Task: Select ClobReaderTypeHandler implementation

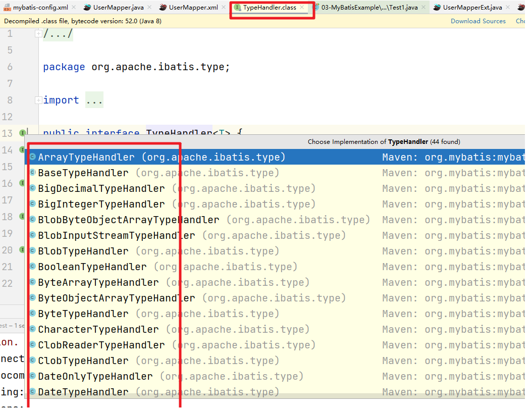Action: coord(275,345)
